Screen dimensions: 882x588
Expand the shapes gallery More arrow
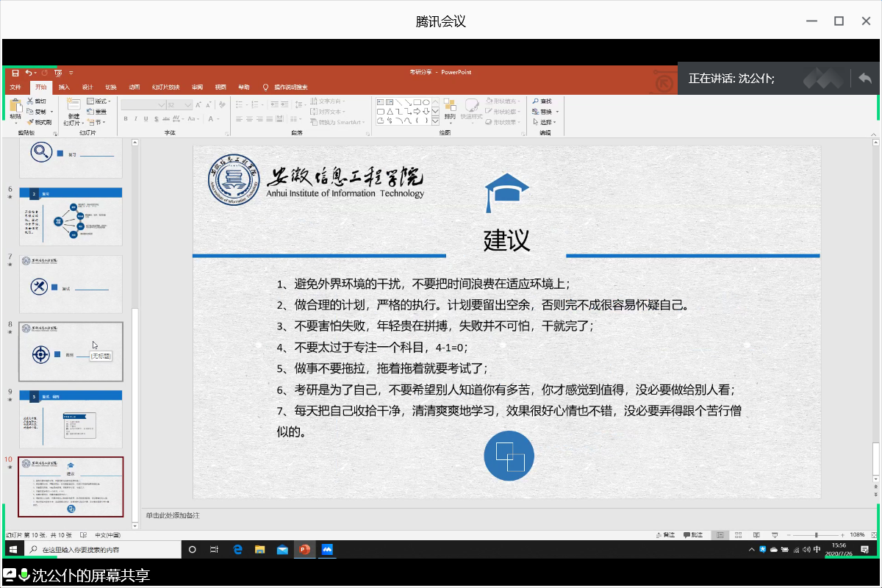[436, 121]
